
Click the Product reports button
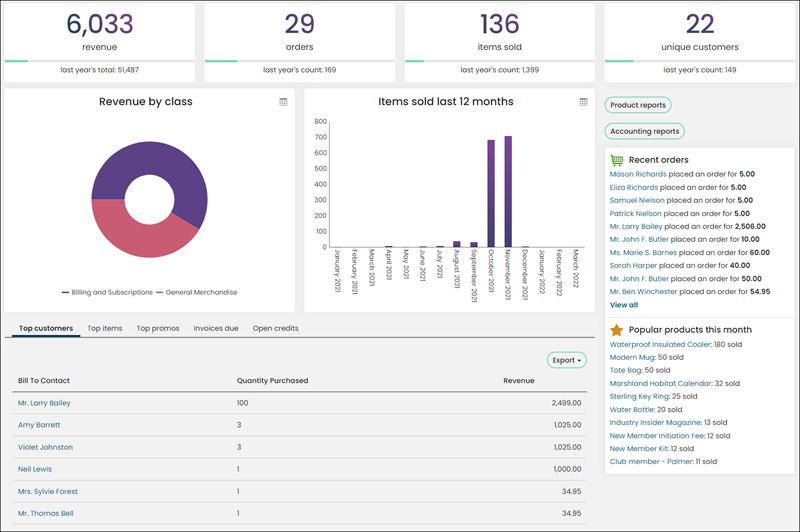pos(638,105)
